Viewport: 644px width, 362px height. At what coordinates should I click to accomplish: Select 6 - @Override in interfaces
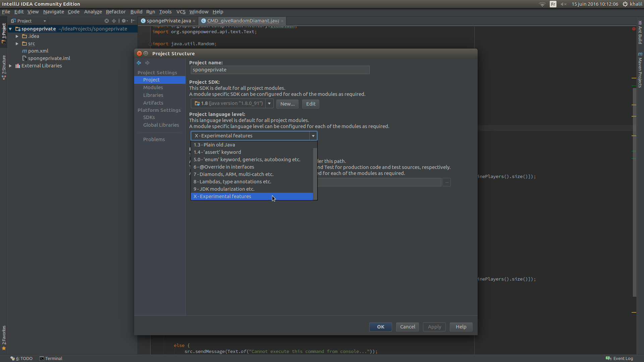click(x=252, y=167)
